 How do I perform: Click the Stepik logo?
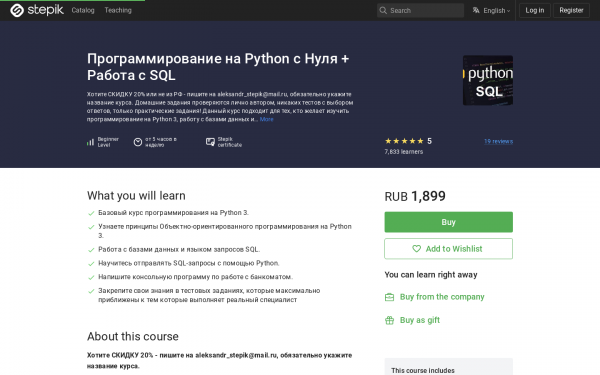(37, 10)
